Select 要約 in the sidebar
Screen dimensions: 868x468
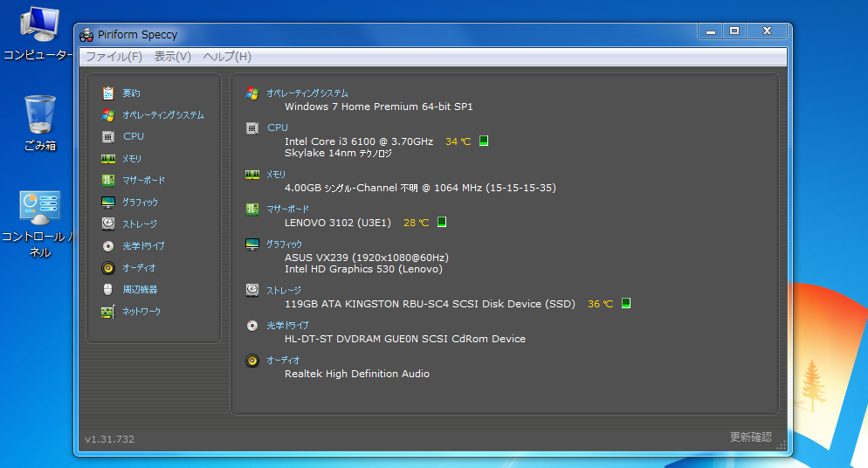[x=131, y=93]
